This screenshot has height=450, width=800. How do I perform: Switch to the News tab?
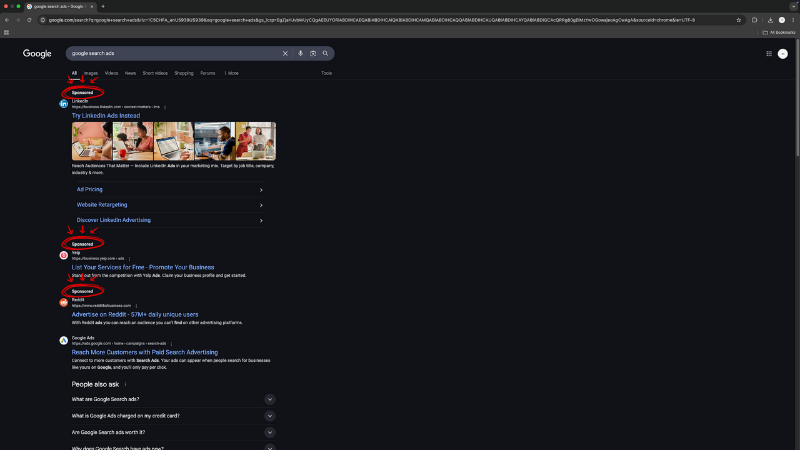click(130, 73)
